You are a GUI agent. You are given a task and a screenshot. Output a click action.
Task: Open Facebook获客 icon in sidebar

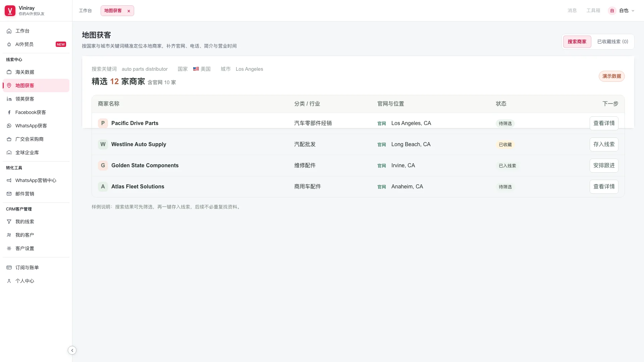pyautogui.click(x=9, y=112)
